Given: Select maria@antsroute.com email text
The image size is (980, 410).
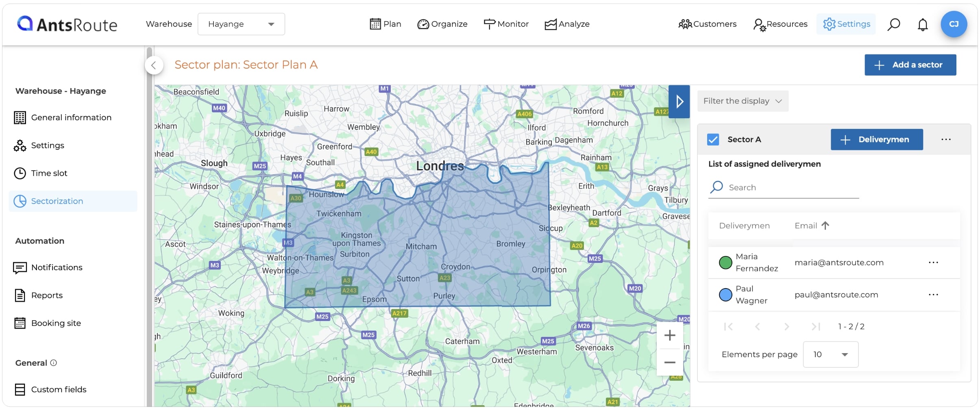Looking at the screenshot, I should pos(839,262).
